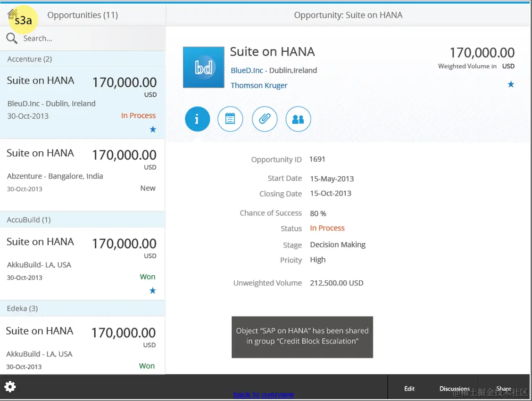
Task: Open the BlueD.Inc account link
Action: coord(247,70)
